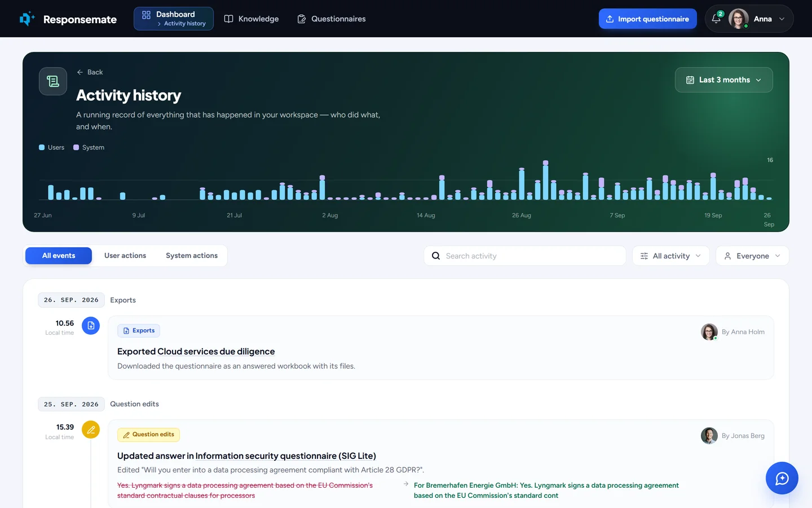The height and width of the screenshot is (508, 812).
Task: Click the Responsemate brand name
Action: tap(80, 19)
